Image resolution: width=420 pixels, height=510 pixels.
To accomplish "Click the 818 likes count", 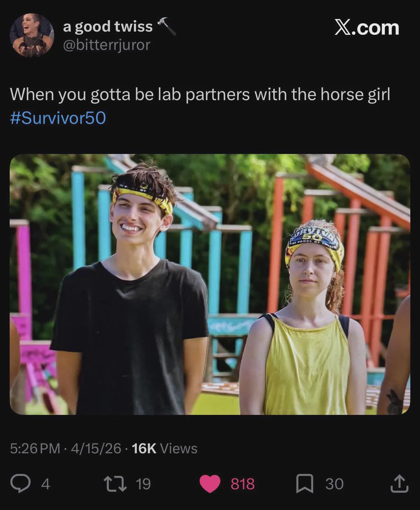I will 243,484.
